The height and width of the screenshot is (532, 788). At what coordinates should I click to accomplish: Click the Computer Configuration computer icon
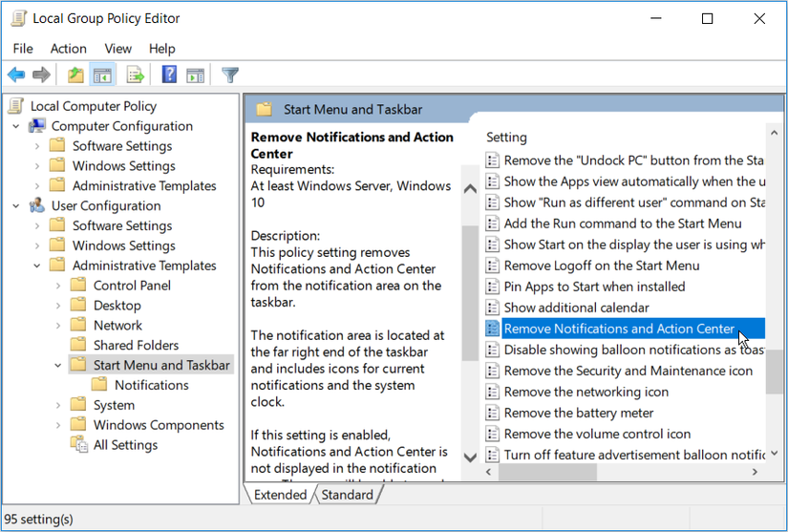pos(36,125)
